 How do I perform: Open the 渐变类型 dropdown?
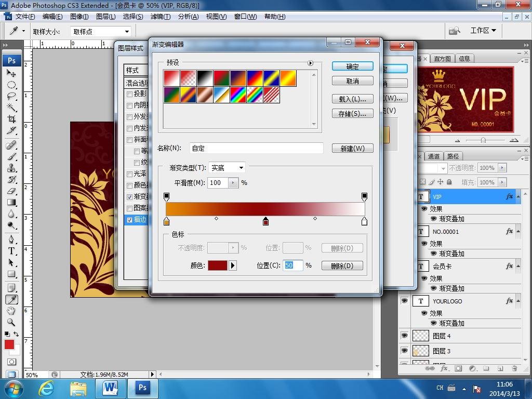coord(227,168)
